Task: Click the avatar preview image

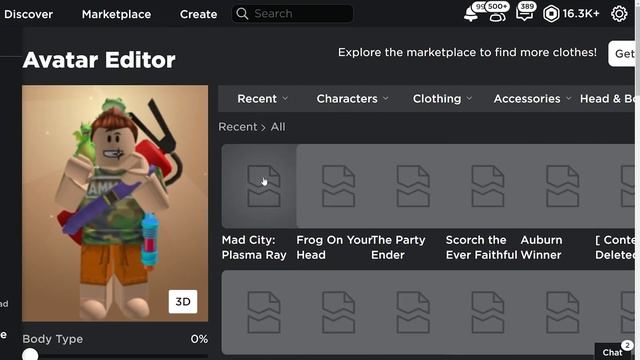Action: (115, 203)
